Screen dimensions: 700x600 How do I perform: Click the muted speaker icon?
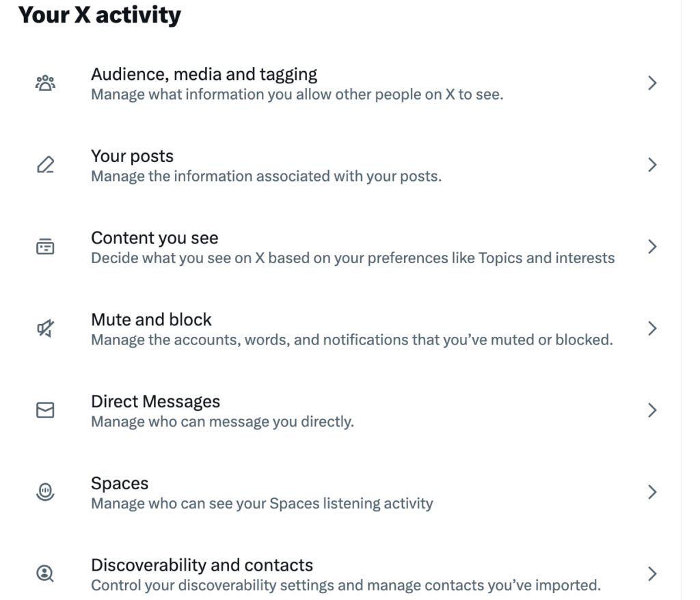(x=45, y=329)
